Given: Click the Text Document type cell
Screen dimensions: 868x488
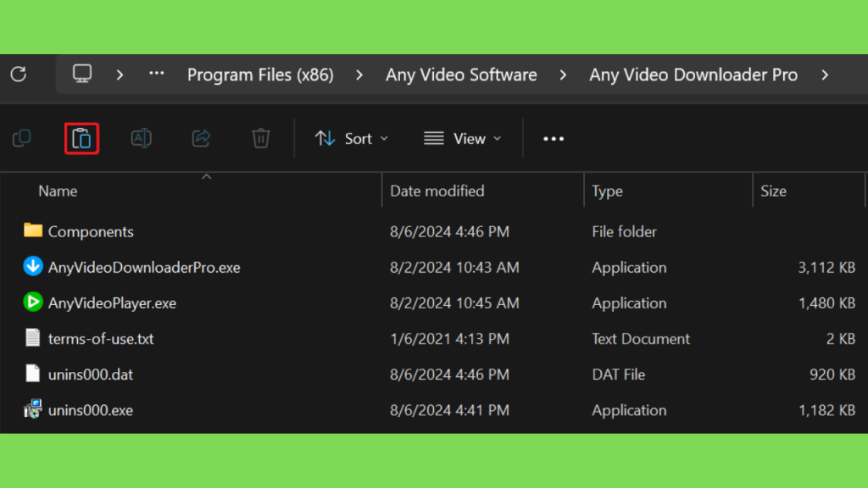Looking at the screenshot, I should tap(641, 339).
